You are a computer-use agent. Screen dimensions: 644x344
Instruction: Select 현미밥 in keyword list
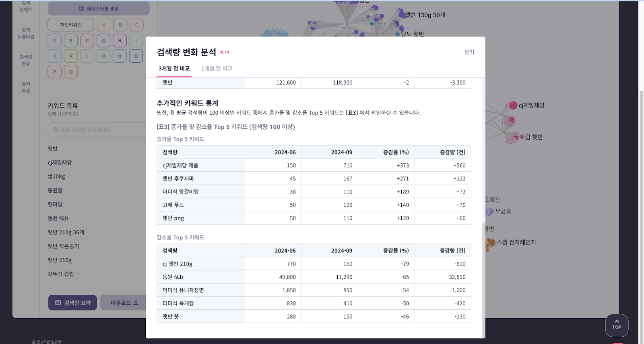55,204
